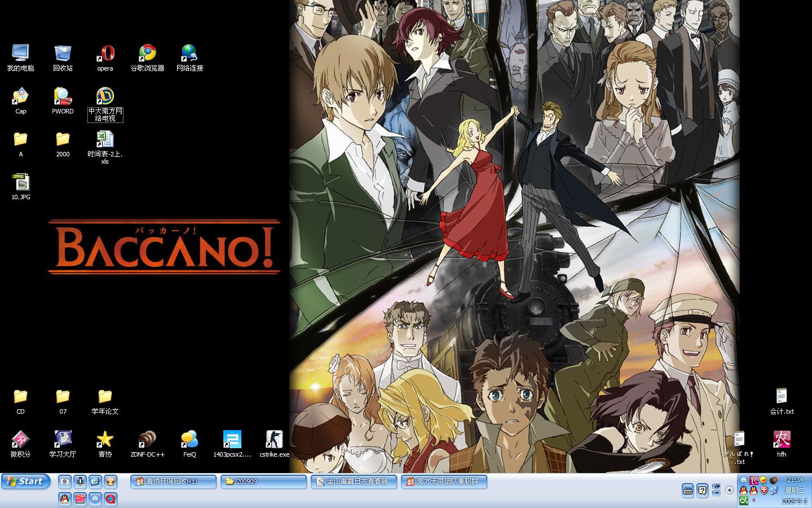Launch the 中大南方网络电视 shortcut
812x508 pixels.
pos(105,104)
